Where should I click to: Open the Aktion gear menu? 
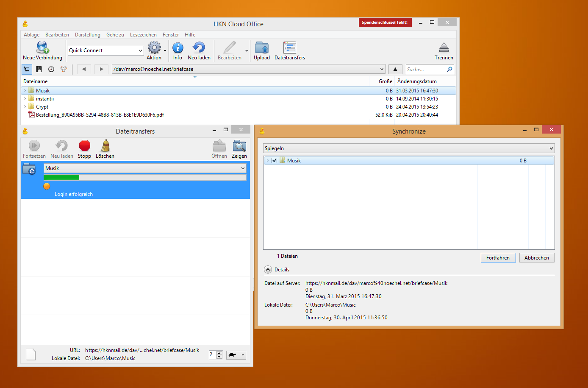[x=154, y=47]
